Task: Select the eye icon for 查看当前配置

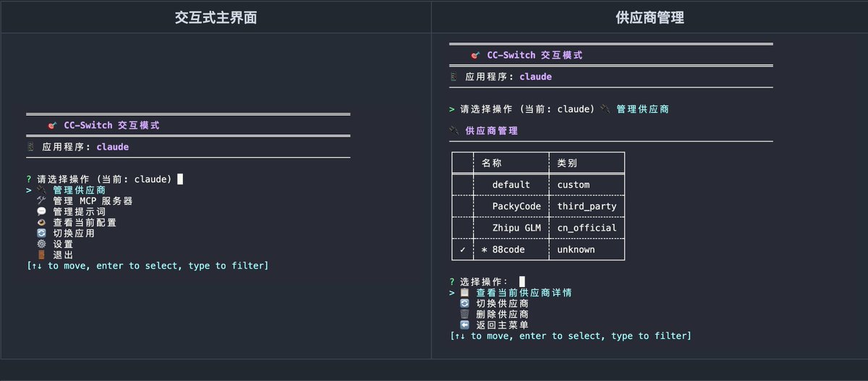Action: (41, 222)
